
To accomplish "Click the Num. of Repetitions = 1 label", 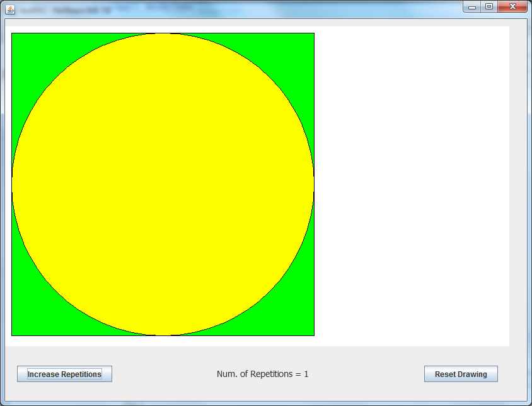I will tap(262, 374).
